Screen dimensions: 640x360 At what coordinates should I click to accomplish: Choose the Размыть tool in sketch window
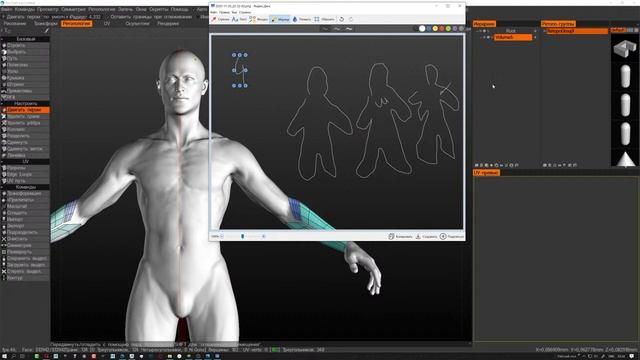click(302, 19)
